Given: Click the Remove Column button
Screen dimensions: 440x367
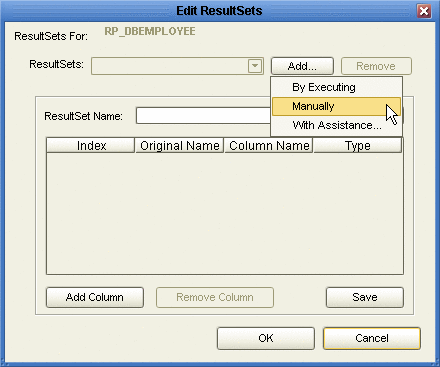Looking at the screenshot, I should [215, 297].
